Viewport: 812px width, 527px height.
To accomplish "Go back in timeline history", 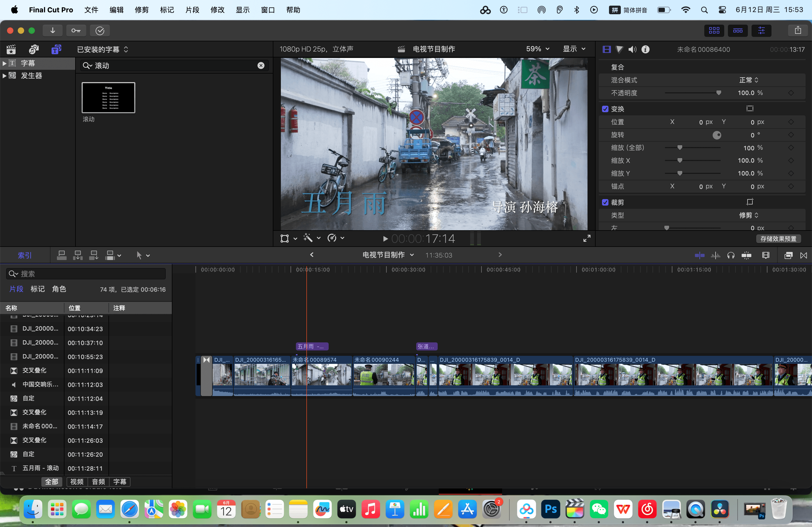I will point(311,255).
